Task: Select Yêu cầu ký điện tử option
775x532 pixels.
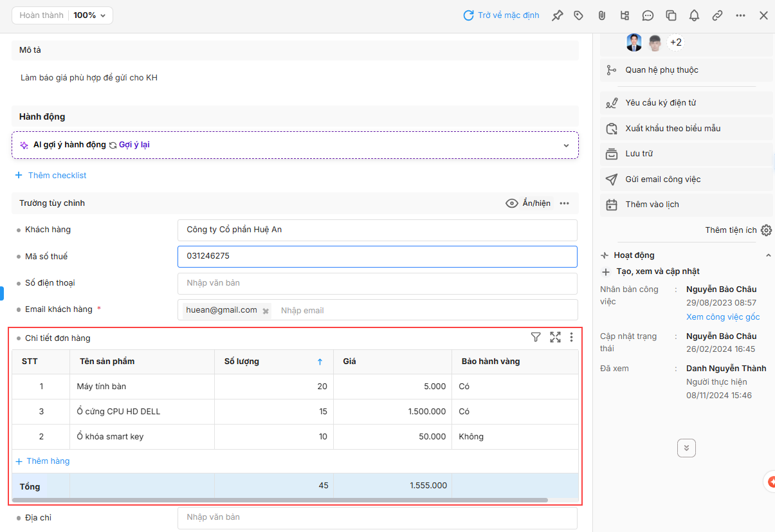Action: [x=661, y=103]
